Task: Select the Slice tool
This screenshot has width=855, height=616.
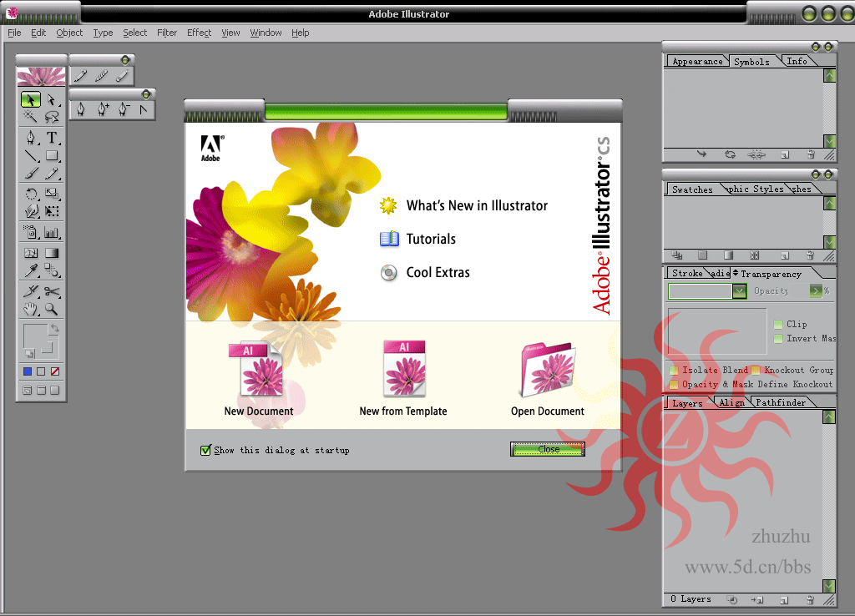Action: point(31,291)
